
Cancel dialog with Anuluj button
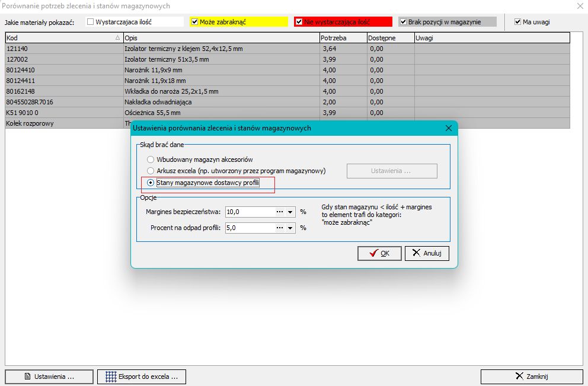coord(427,253)
